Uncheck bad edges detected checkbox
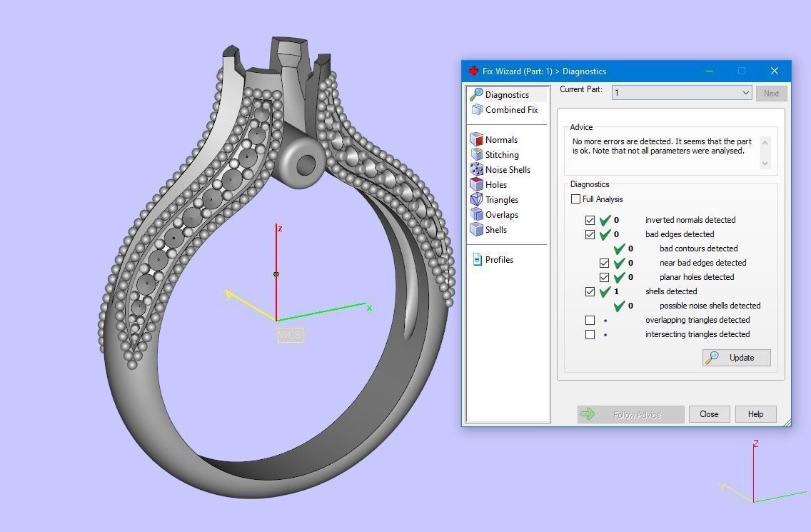The width and height of the screenshot is (811, 532). 590,234
